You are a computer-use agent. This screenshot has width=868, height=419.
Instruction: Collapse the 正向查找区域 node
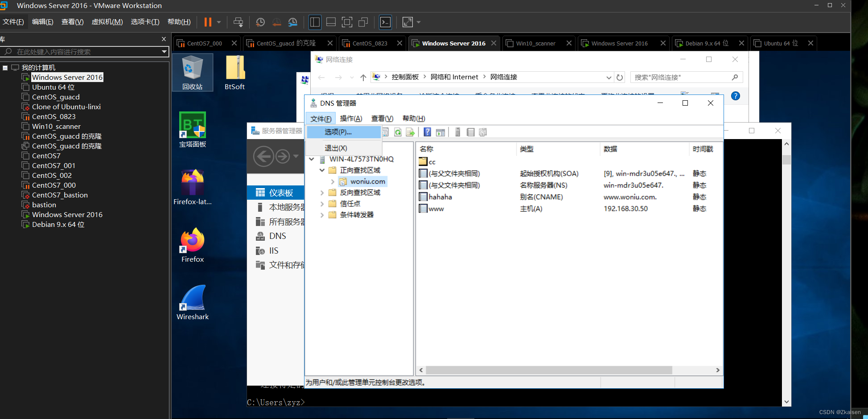pyautogui.click(x=322, y=170)
